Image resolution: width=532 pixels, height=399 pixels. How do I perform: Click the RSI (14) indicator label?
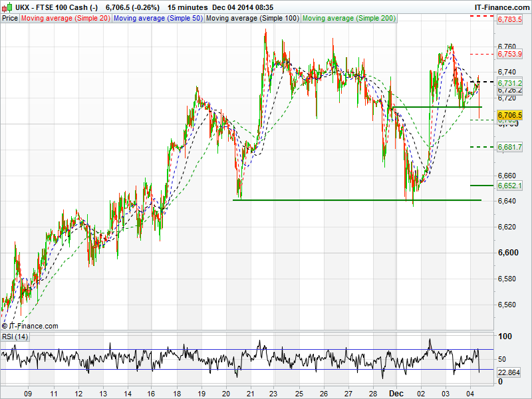pyautogui.click(x=15, y=336)
